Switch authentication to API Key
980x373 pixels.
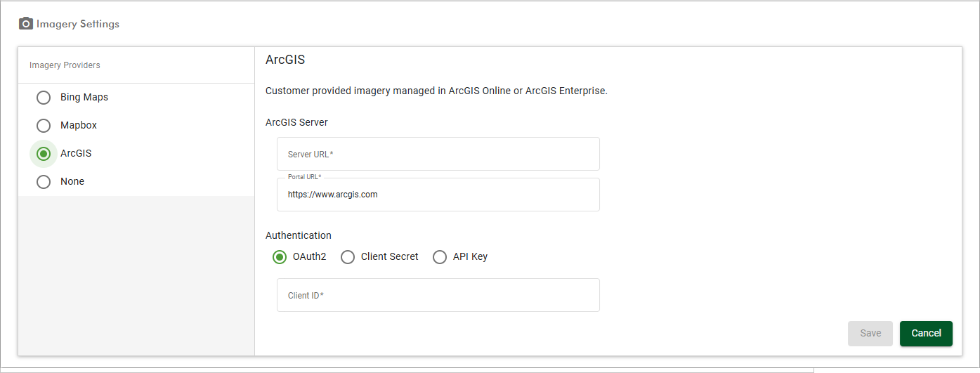[440, 257]
